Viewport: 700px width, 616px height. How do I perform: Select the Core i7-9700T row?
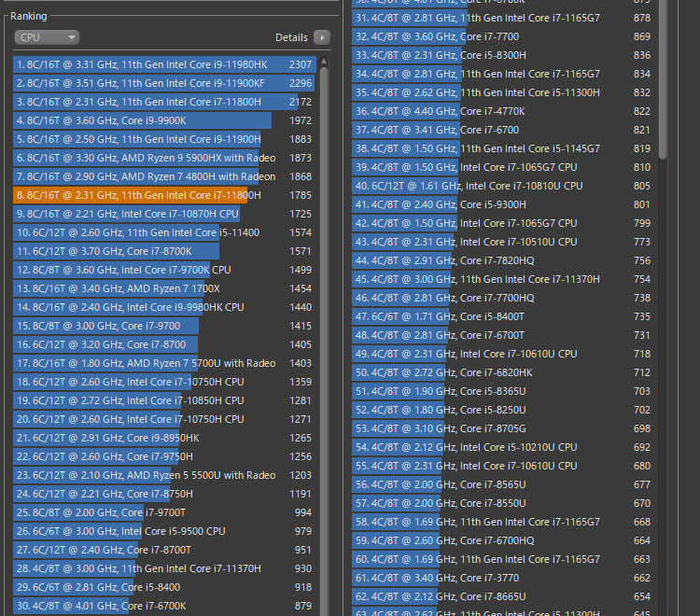pyautogui.click(x=164, y=513)
